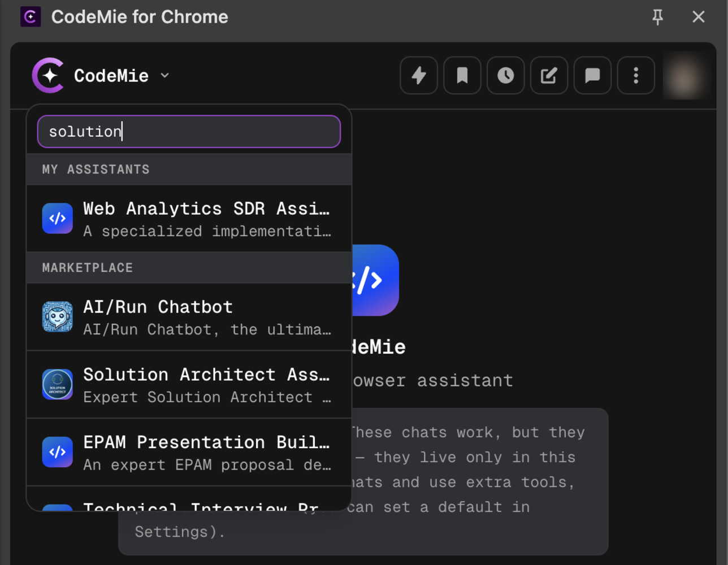Start a new chat with edit icon

(x=549, y=75)
